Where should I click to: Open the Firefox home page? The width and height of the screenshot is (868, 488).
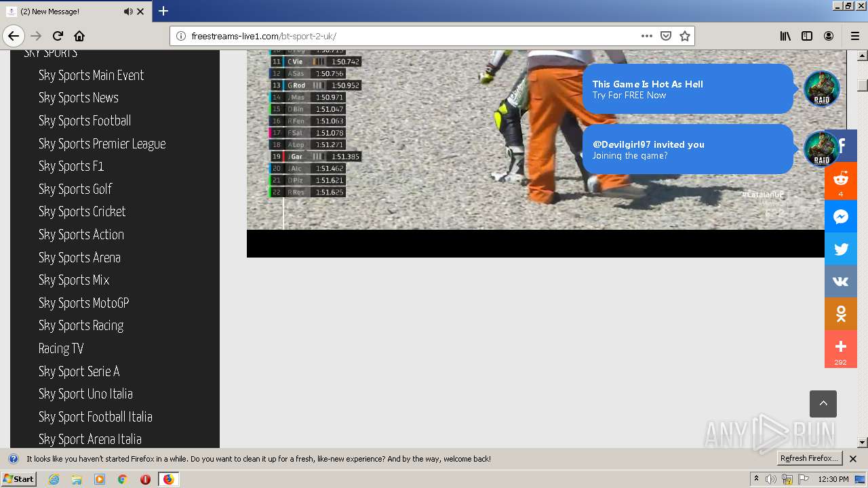[79, 36]
